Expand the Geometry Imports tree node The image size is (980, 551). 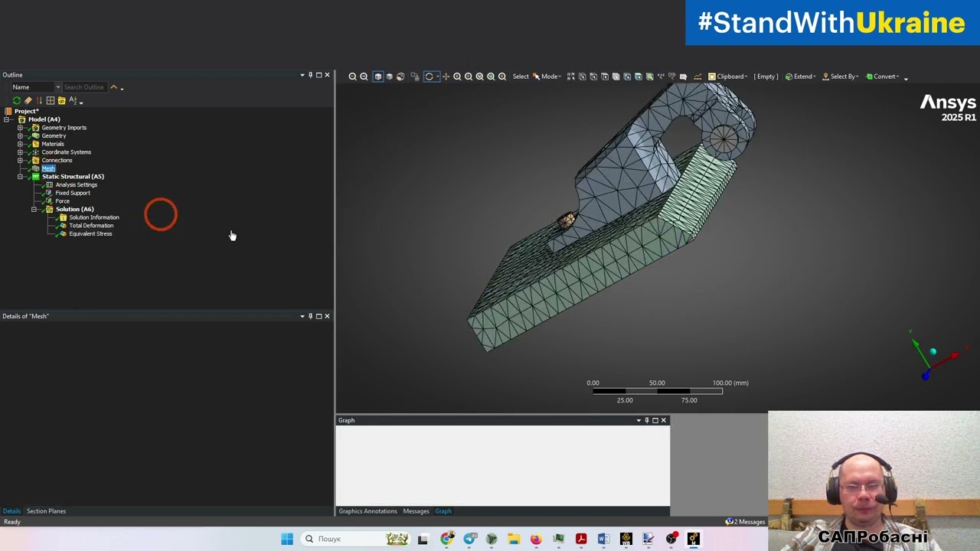[20, 128]
